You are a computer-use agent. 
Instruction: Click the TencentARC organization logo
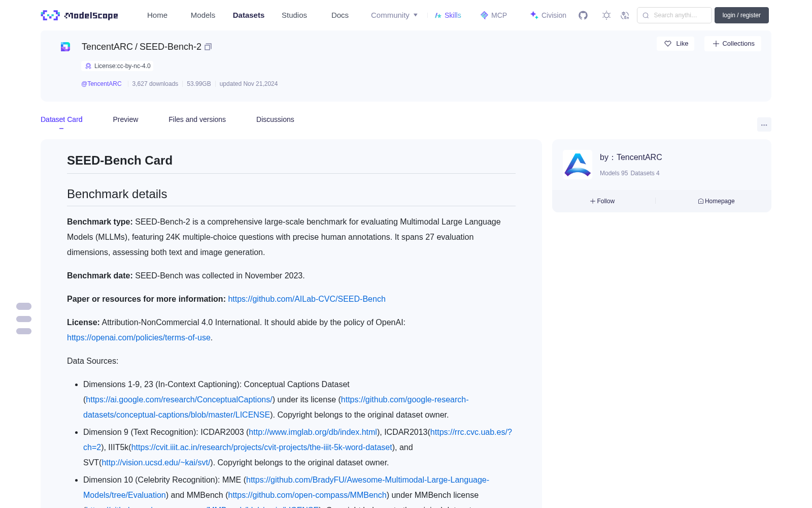click(x=578, y=164)
